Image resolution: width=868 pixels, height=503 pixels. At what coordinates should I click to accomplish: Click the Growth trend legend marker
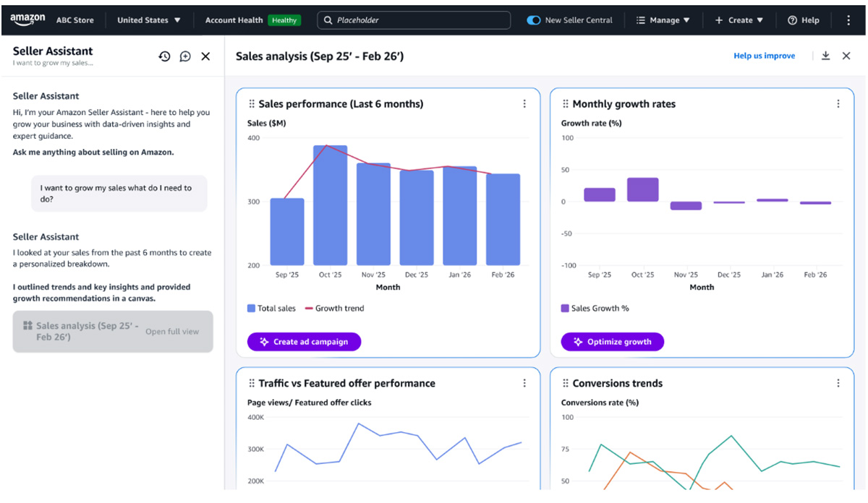(x=309, y=309)
